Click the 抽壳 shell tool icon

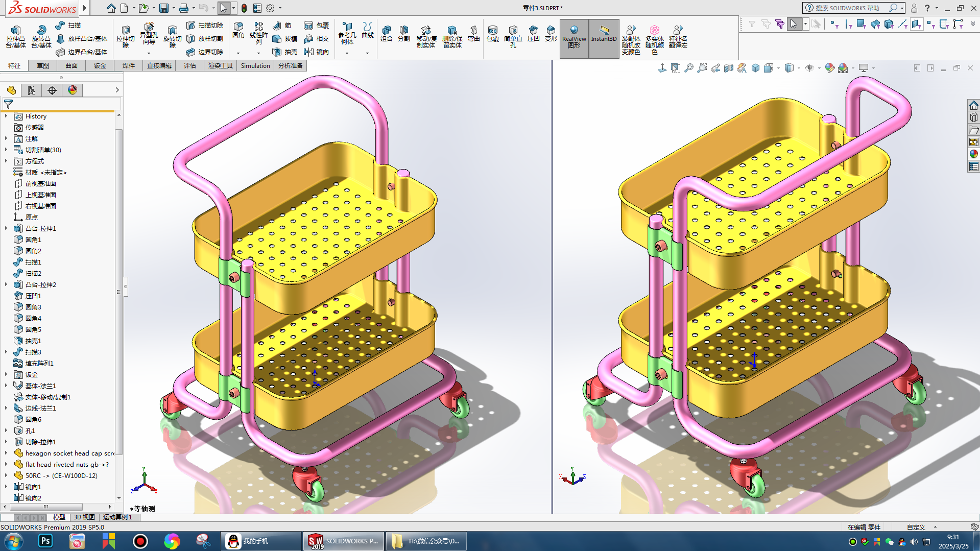(277, 52)
